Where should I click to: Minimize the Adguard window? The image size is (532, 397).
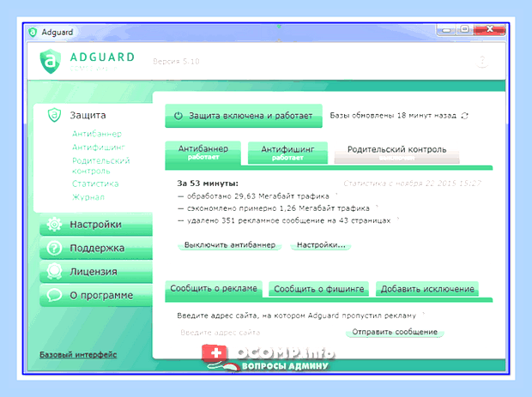pyautogui.click(x=446, y=30)
